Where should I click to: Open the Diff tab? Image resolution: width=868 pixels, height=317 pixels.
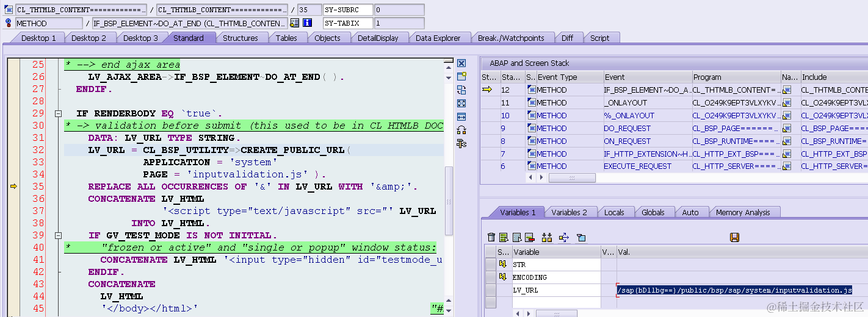tap(567, 38)
